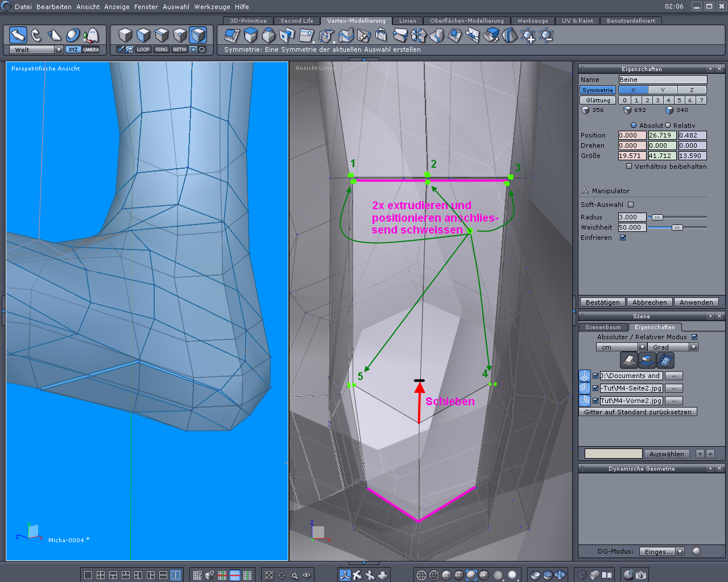Click the camera snapshot icon in bottom bar
728x582 pixels.
click(x=641, y=575)
